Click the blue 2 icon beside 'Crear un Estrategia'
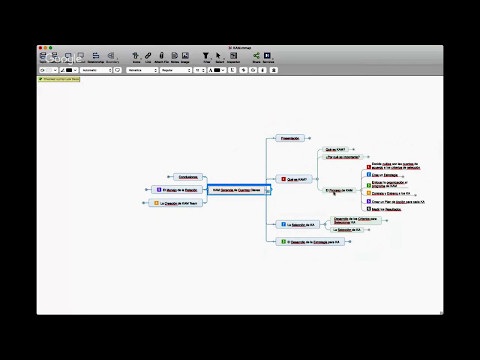The image size is (480, 360). tap(369, 174)
